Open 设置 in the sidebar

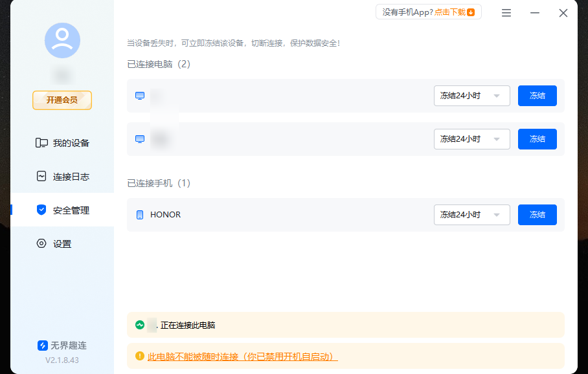point(62,243)
